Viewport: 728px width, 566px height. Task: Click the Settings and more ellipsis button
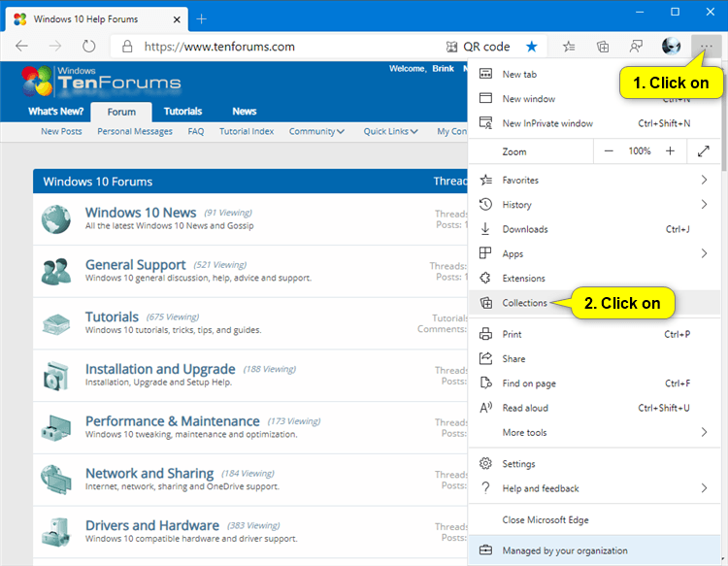click(x=706, y=46)
